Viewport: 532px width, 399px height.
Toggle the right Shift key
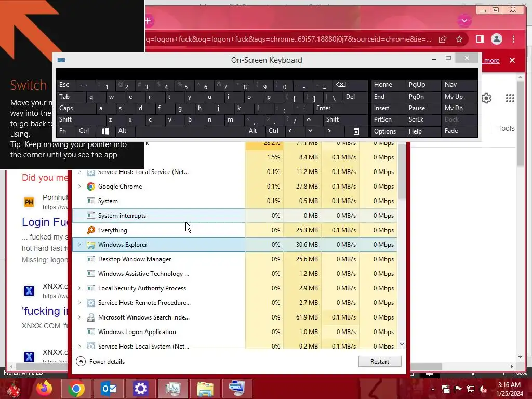[332, 119]
